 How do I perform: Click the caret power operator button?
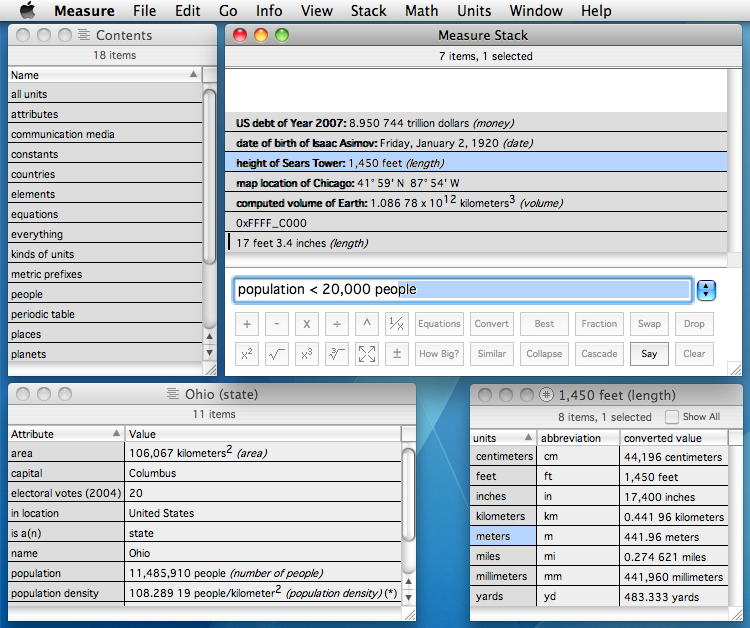[367, 324]
